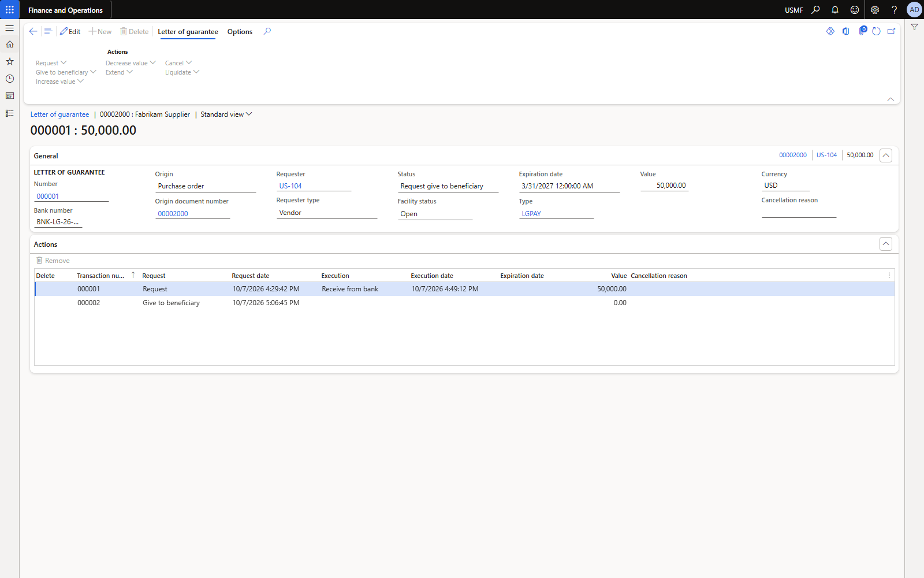Open the settings gear icon
Viewport: 924px width, 578px height.
[875, 10]
